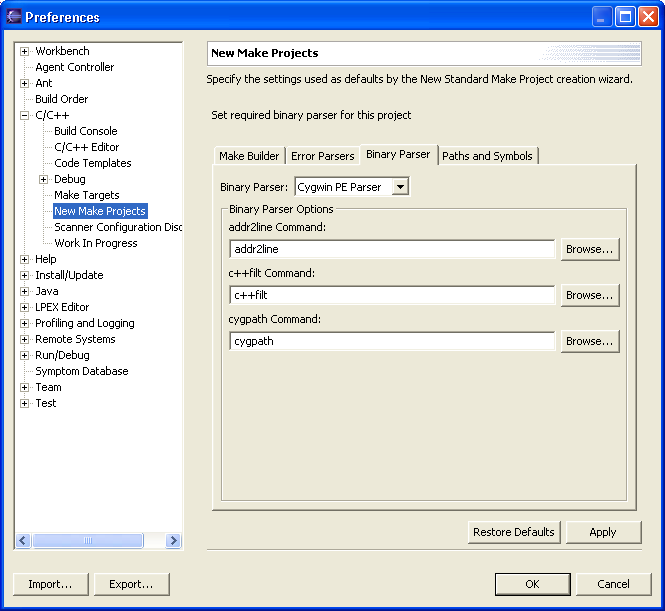Focus the addr2line Command field
The width and height of the screenshot is (665, 611).
[x=392, y=249]
